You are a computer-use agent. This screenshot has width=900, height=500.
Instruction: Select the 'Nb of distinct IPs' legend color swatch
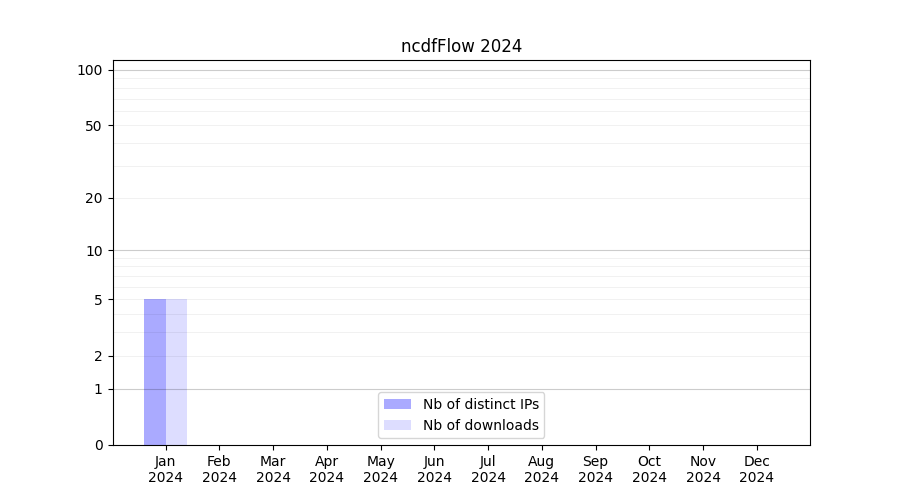(x=397, y=404)
